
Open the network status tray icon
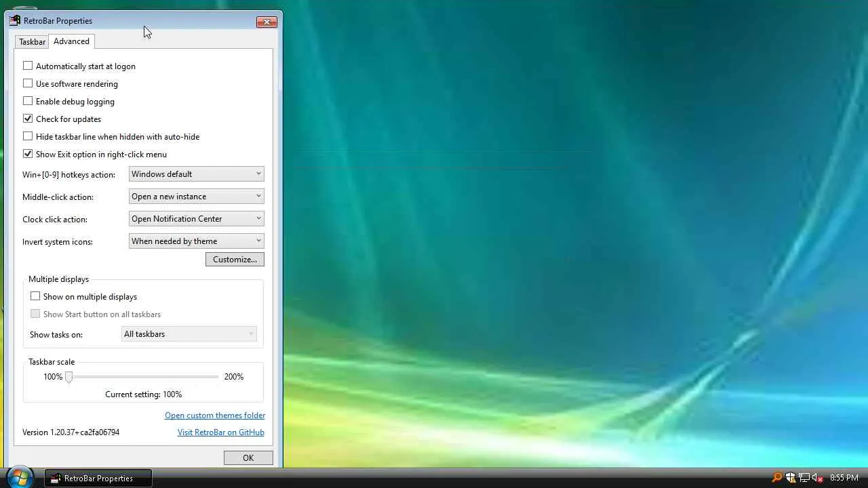click(x=804, y=478)
